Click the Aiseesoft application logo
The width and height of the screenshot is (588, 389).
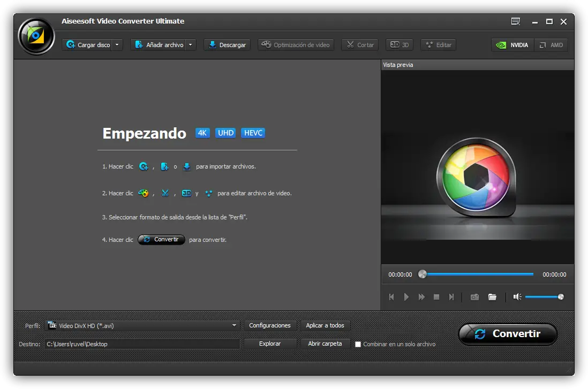coord(36,36)
